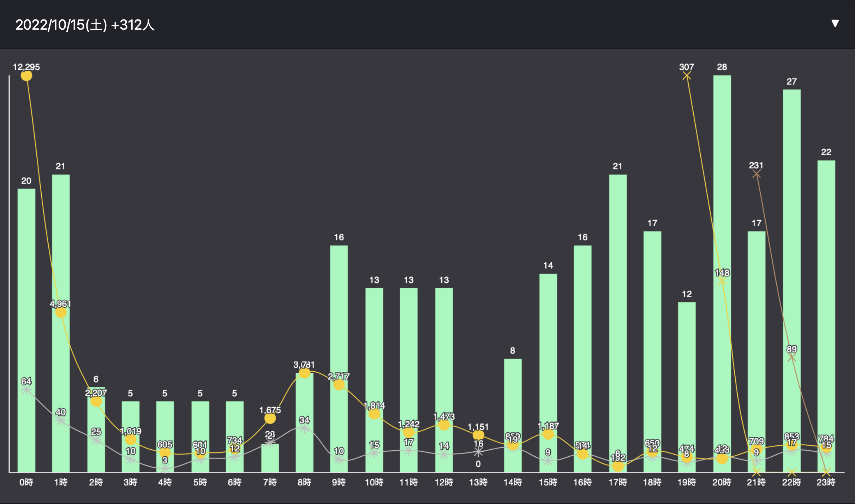Click the 23時 axis label
Viewport: 855px width, 504px height.
pos(826,482)
